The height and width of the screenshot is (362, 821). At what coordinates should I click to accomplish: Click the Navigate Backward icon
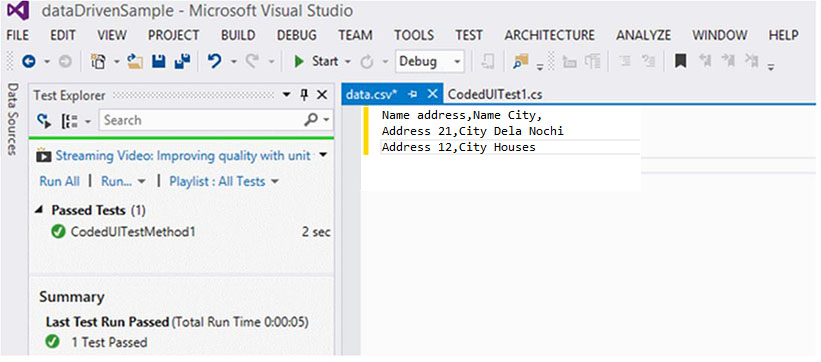(x=28, y=61)
